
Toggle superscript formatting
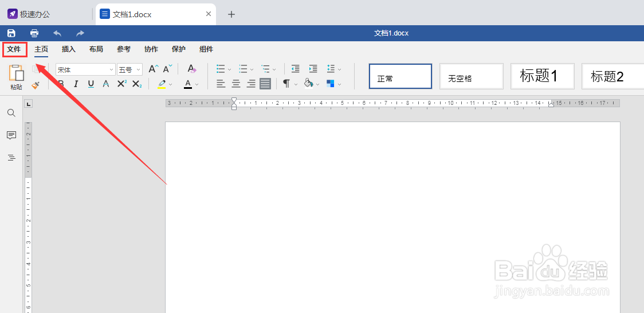[x=122, y=84]
